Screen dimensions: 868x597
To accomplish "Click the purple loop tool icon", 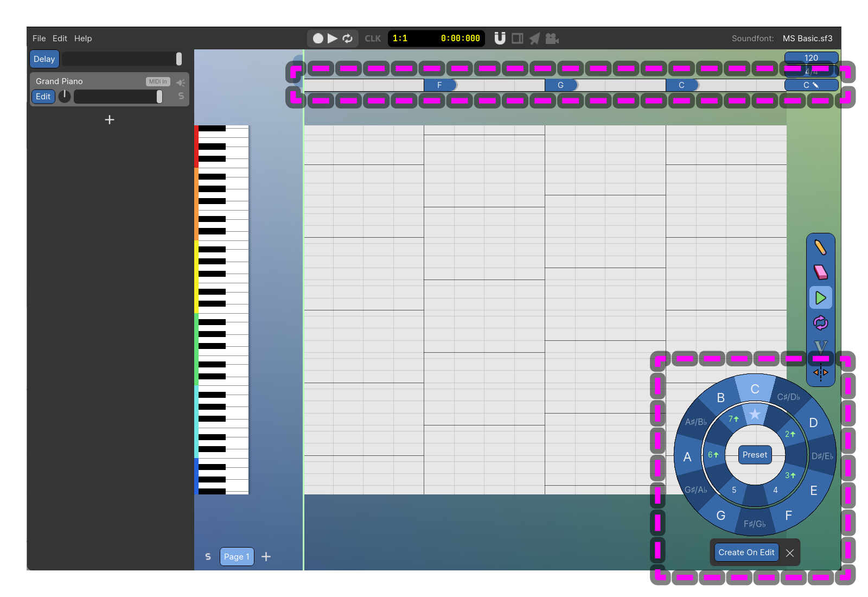I will (x=820, y=323).
